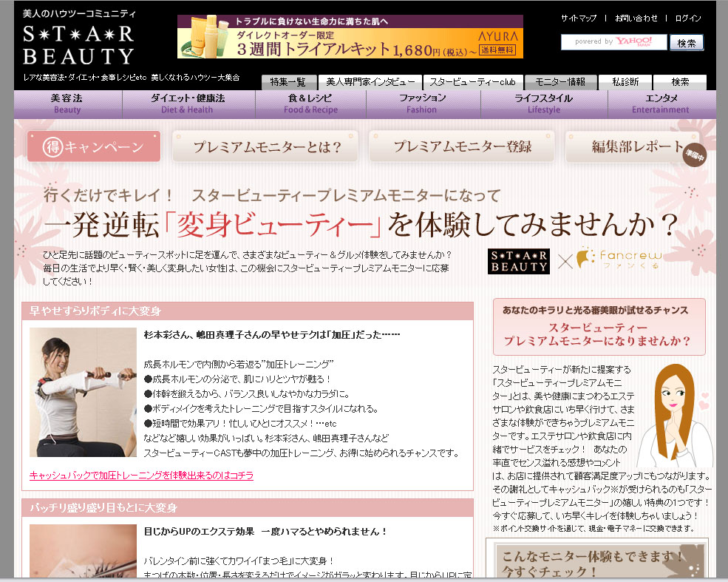
Task: Open the ライフスタイル Lifestyle menu
Action: click(544, 104)
